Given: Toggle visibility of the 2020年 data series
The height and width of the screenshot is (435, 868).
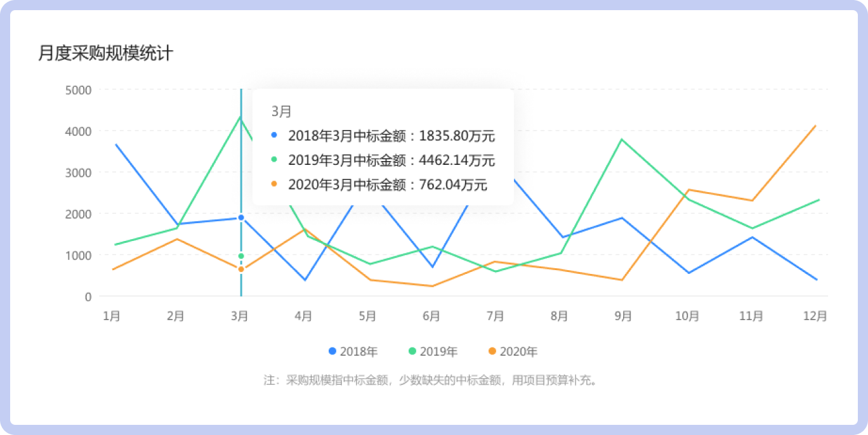Looking at the screenshot, I should (511, 351).
